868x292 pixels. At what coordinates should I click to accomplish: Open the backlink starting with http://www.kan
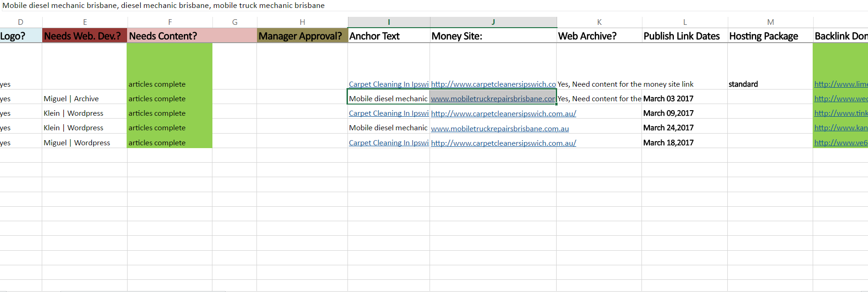pyautogui.click(x=840, y=128)
